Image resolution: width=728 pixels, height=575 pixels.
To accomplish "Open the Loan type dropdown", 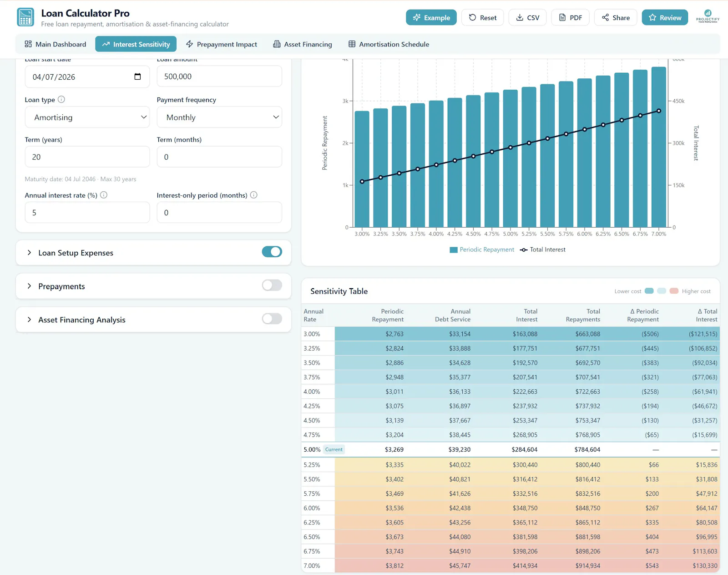I will point(87,117).
